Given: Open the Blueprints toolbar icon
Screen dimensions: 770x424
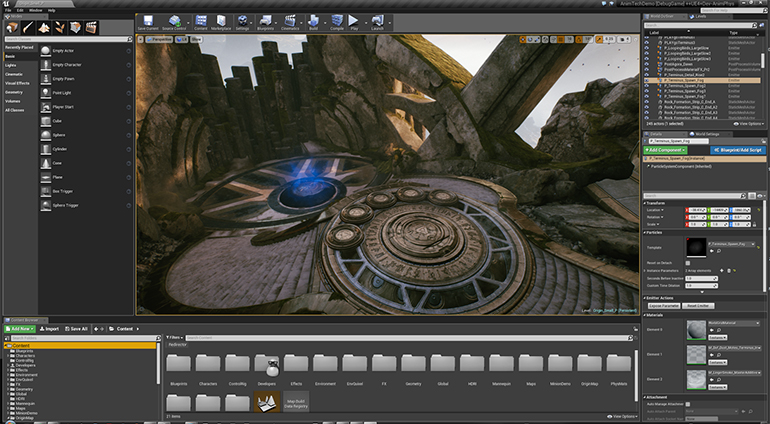Looking at the screenshot, I should point(265,21).
